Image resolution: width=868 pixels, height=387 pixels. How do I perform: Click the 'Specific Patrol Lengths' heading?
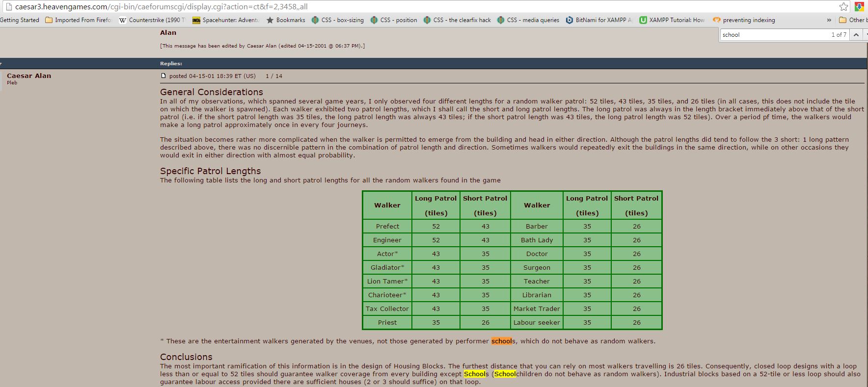[x=210, y=171]
